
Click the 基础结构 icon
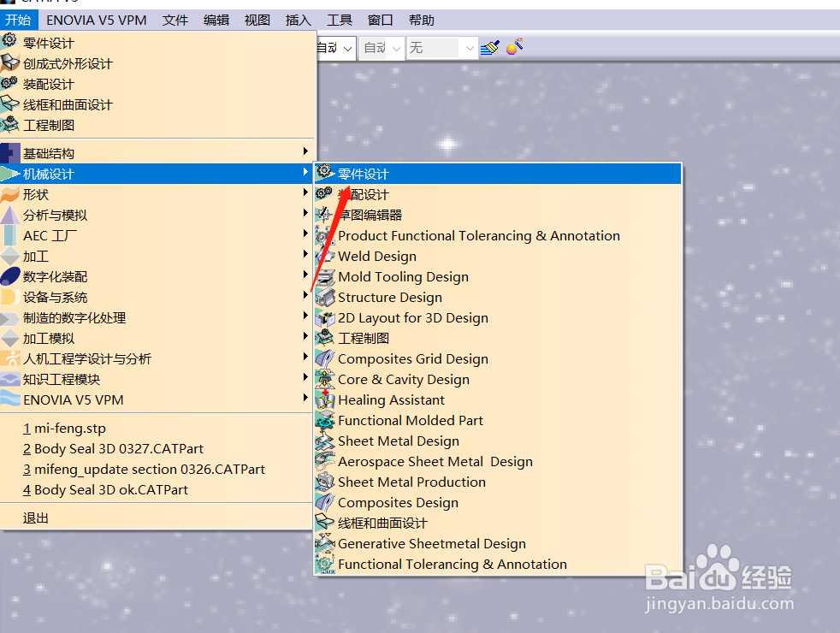point(10,153)
